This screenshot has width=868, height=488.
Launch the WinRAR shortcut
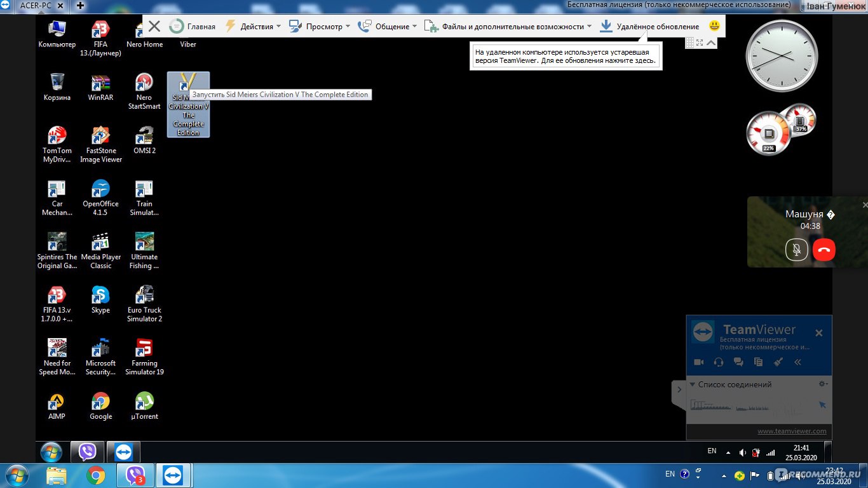[x=100, y=87]
